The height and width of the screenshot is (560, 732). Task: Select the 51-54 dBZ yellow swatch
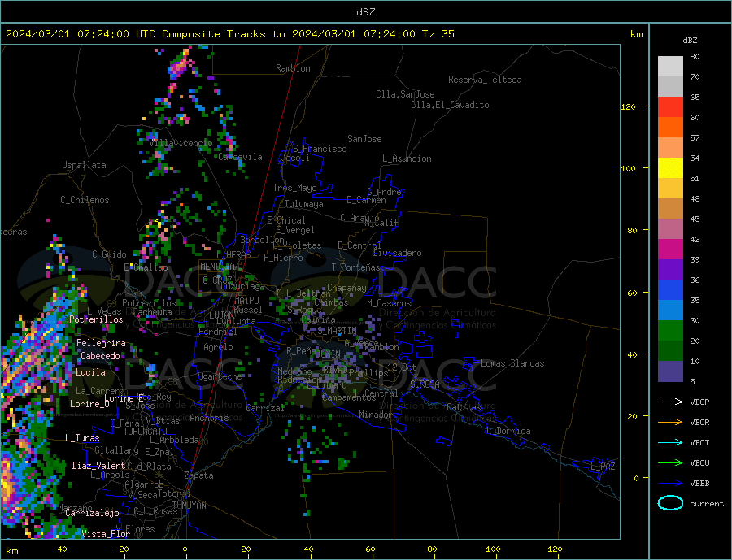(x=670, y=168)
